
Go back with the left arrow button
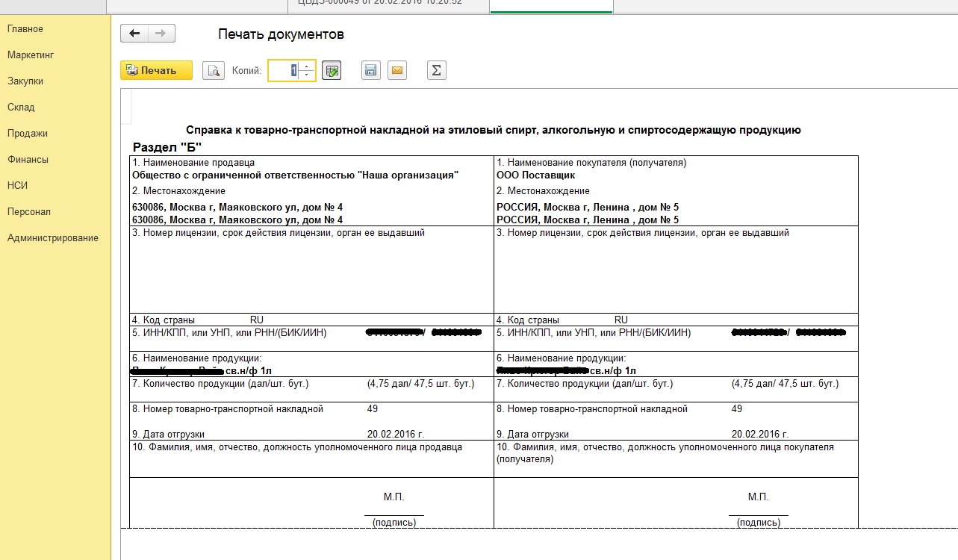(134, 34)
